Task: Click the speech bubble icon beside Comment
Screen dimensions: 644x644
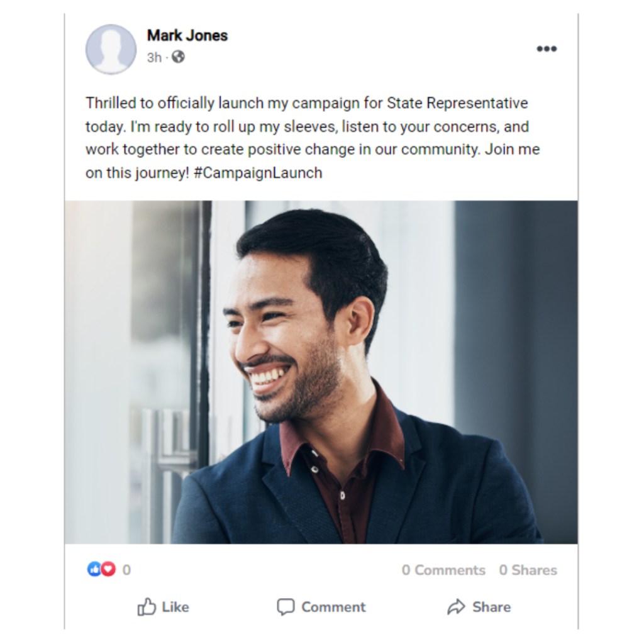Action: click(x=286, y=607)
